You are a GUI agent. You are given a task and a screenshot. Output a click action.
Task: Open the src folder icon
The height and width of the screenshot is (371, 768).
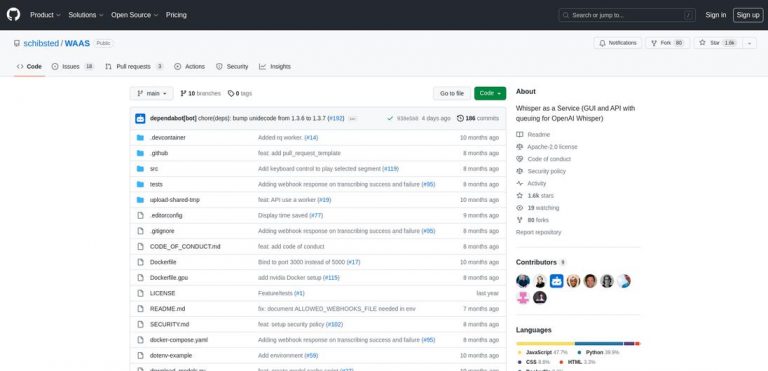(140, 169)
